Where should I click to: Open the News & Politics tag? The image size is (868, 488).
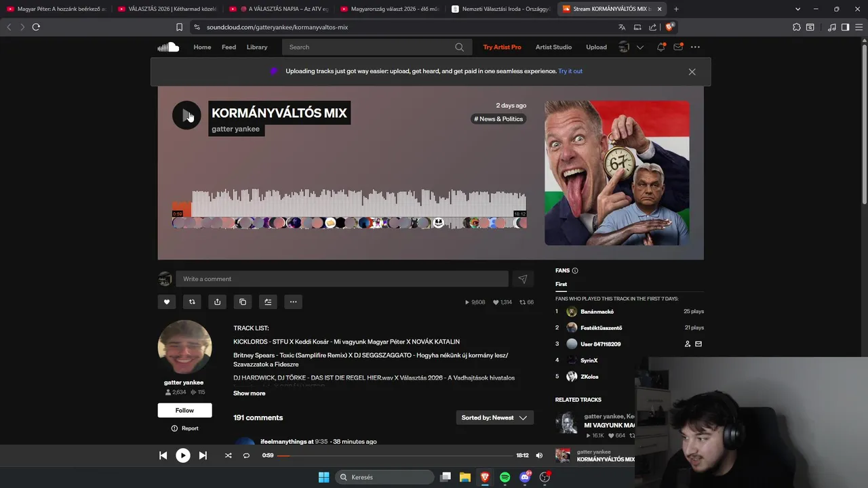click(x=498, y=119)
